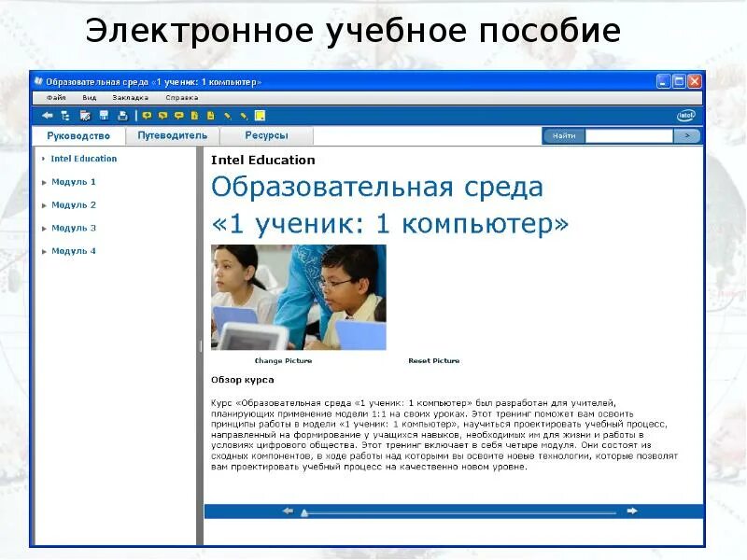Click the third yellow comment bubble icon
This screenshot has height=560, width=747.
coord(179,115)
